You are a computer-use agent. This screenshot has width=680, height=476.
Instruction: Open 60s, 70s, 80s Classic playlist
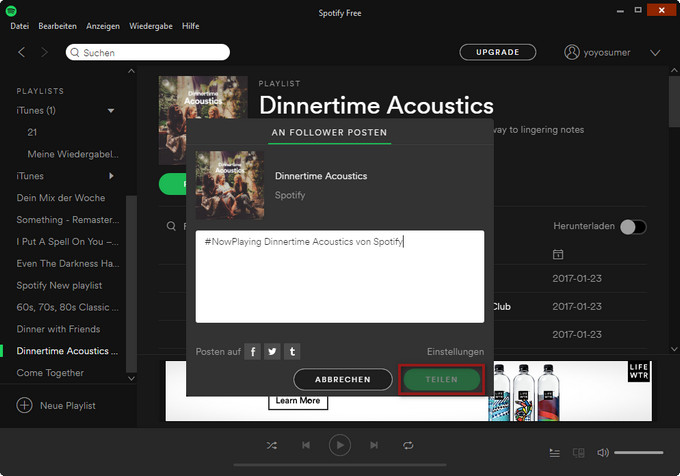(x=67, y=307)
